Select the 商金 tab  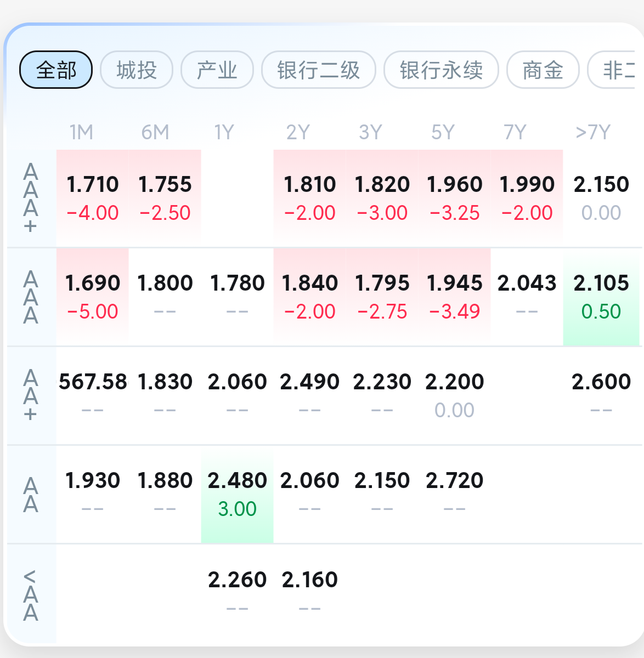point(543,70)
